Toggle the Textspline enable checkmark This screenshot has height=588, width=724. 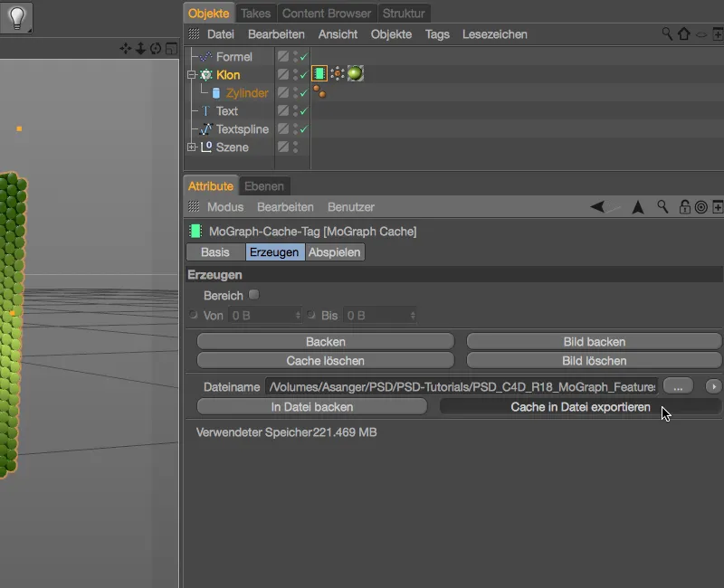pos(304,129)
